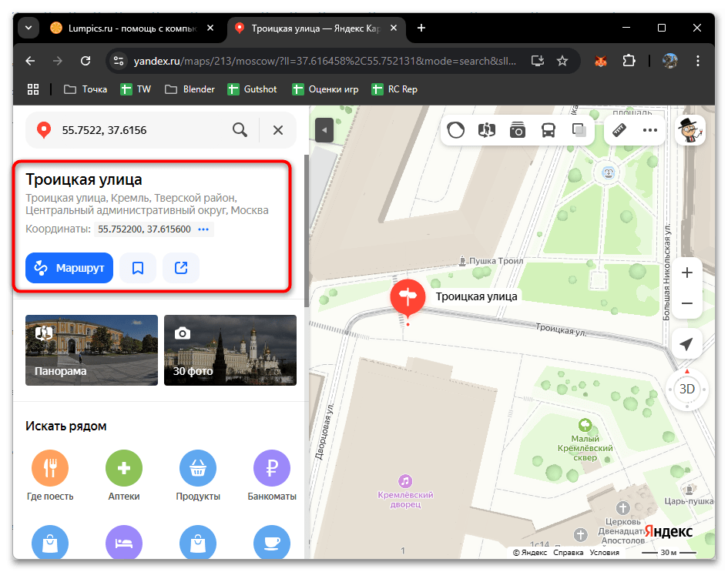The height and width of the screenshot is (572, 728).
Task: Build a route with the Маршрут button
Action: pos(69,268)
